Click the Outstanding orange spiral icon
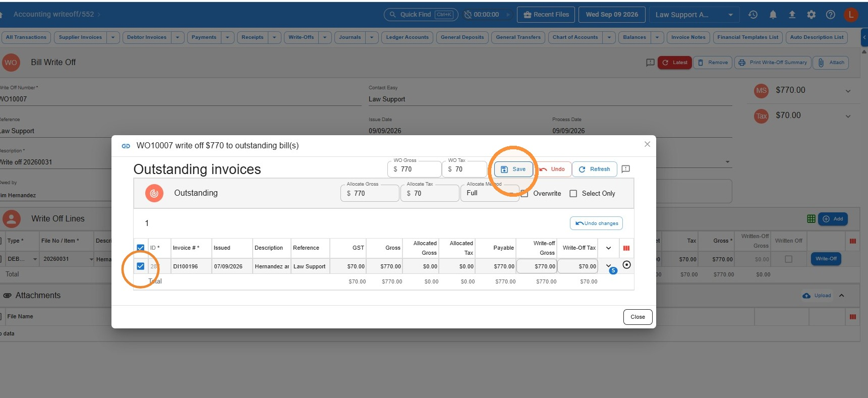 pyautogui.click(x=154, y=193)
